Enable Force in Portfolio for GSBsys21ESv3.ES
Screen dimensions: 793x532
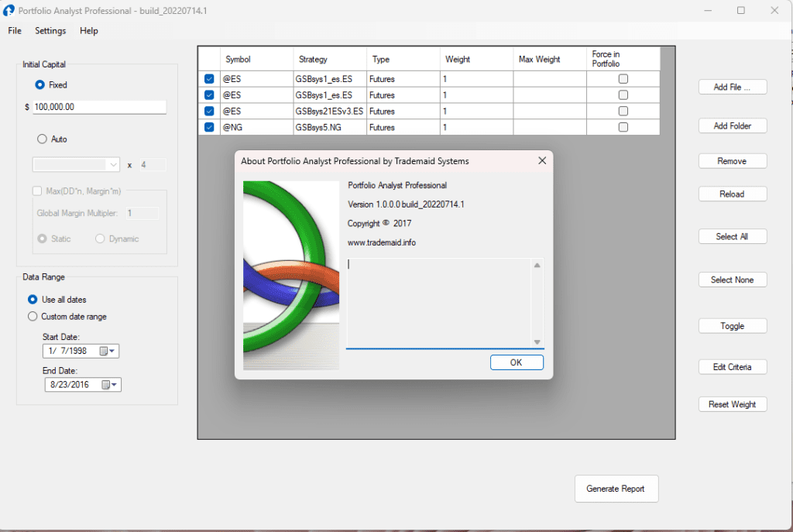623,112
